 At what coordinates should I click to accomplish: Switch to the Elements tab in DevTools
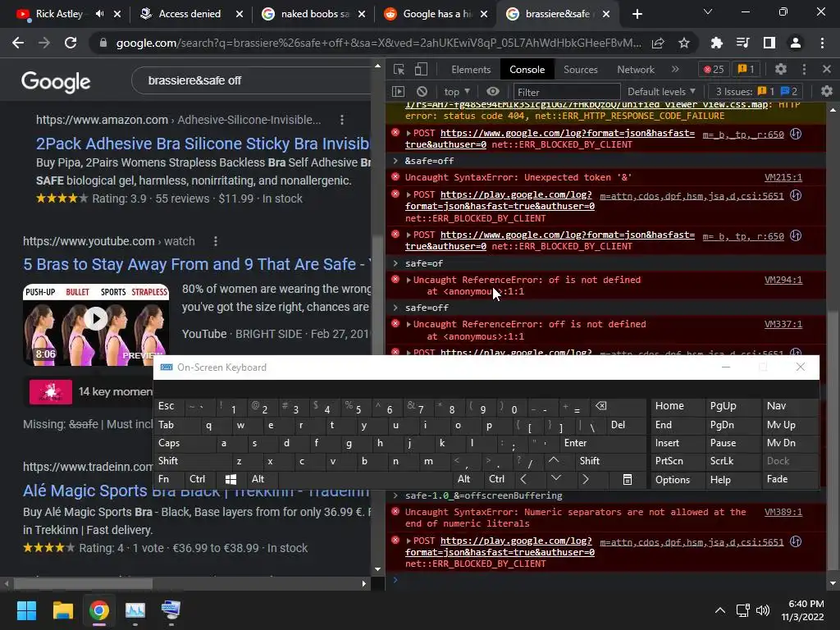coord(471,70)
